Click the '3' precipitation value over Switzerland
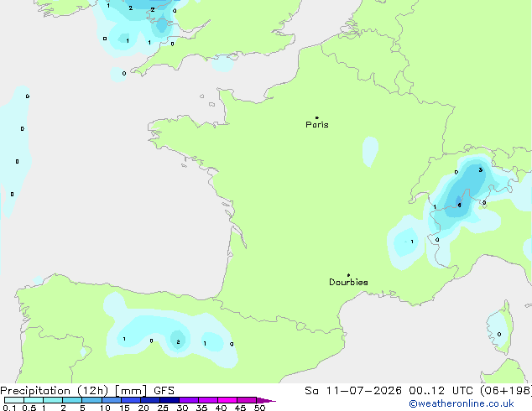This screenshot has width=532, height=411. (x=481, y=170)
